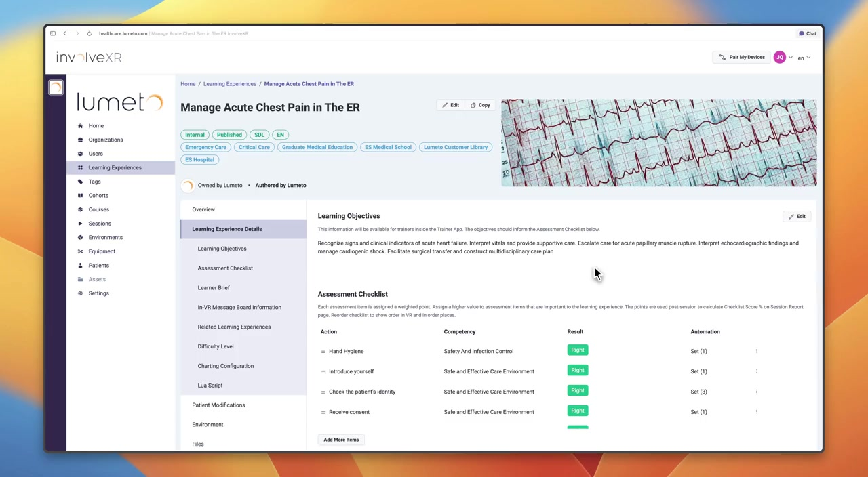868x477 pixels.
Task: Click the Equipment sidebar icon
Action: click(x=80, y=251)
